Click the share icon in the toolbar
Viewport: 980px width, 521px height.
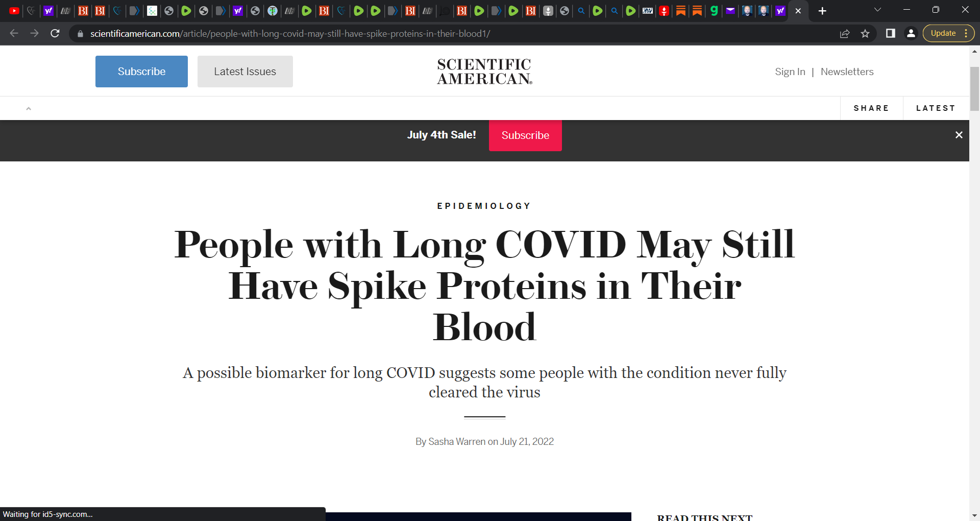[845, 33]
